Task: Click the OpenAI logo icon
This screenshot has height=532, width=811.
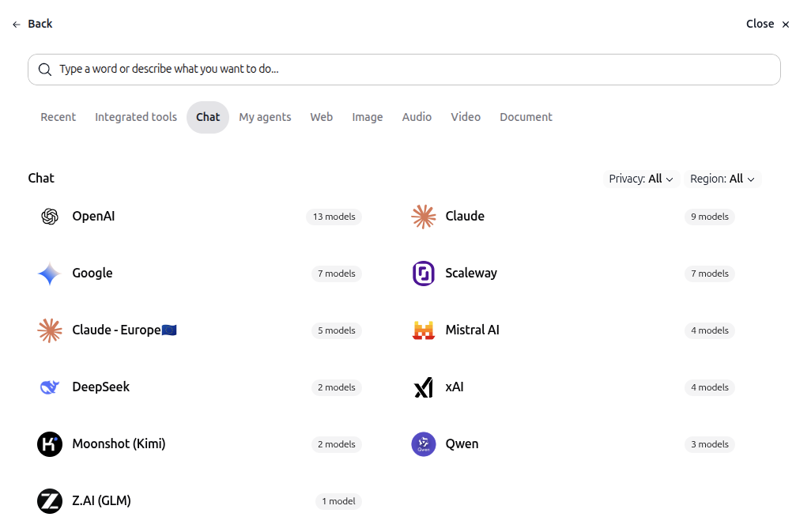Action: 50,217
